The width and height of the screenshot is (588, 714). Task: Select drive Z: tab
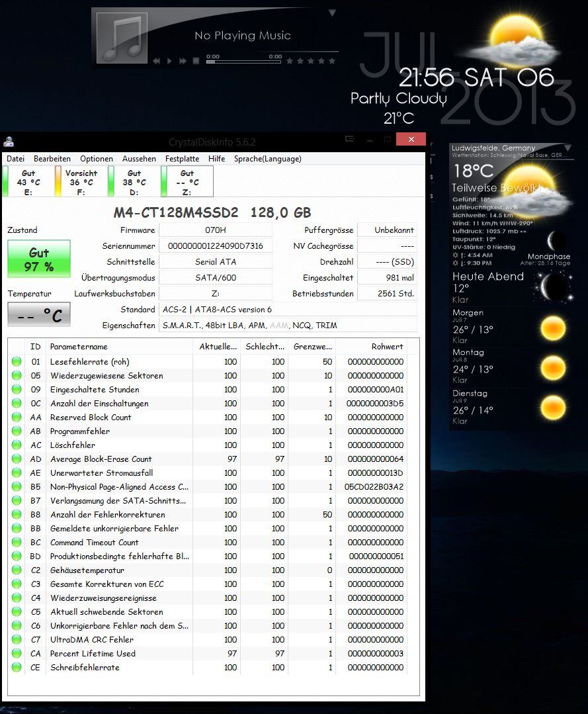tap(187, 182)
